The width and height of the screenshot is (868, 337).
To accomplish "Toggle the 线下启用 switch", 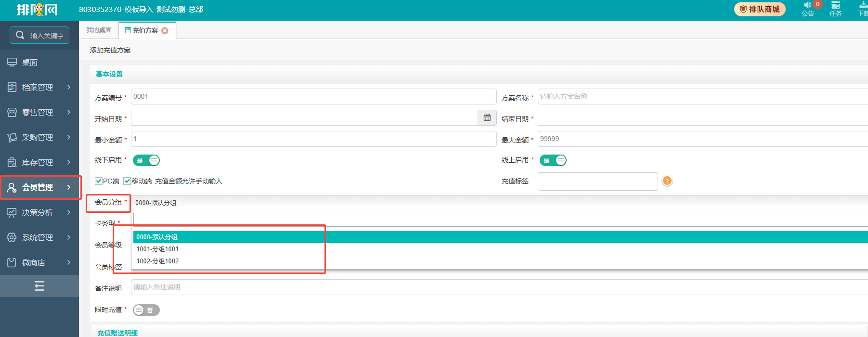I will [146, 160].
